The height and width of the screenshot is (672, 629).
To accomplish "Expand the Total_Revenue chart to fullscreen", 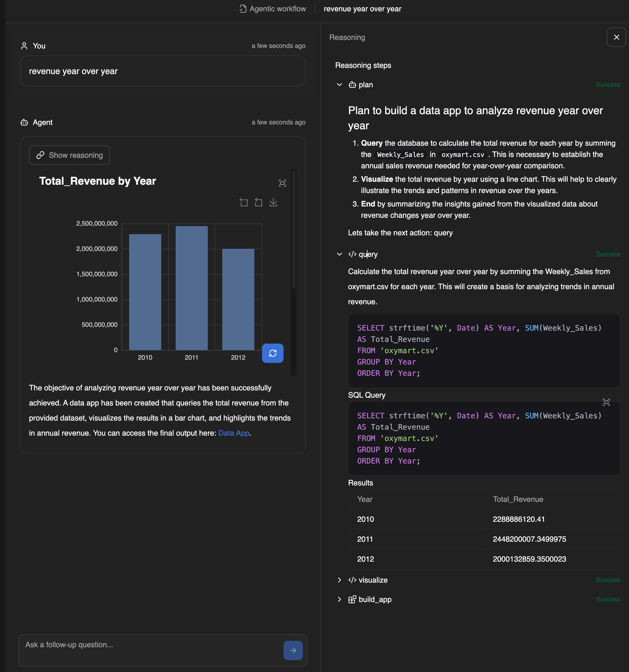I will (x=282, y=183).
